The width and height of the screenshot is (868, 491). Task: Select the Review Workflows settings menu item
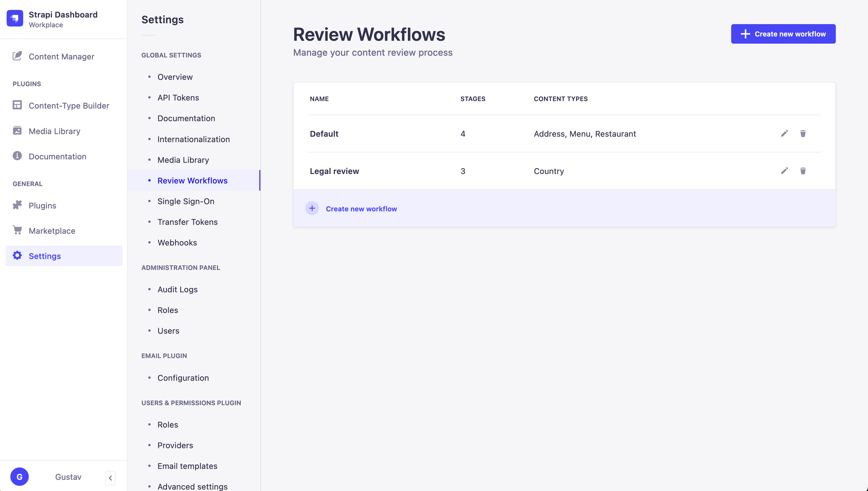pyautogui.click(x=193, y=180)
